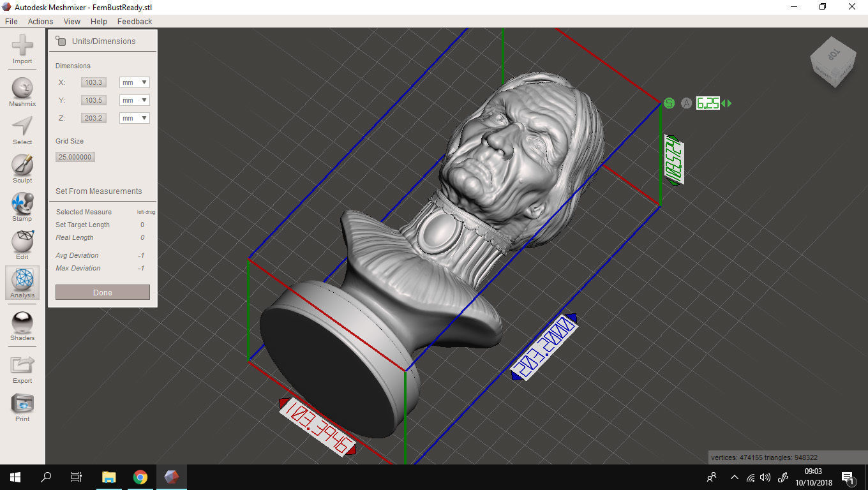868x490 pixels.
Task: Open the Help menu
Action: point(99,21)
